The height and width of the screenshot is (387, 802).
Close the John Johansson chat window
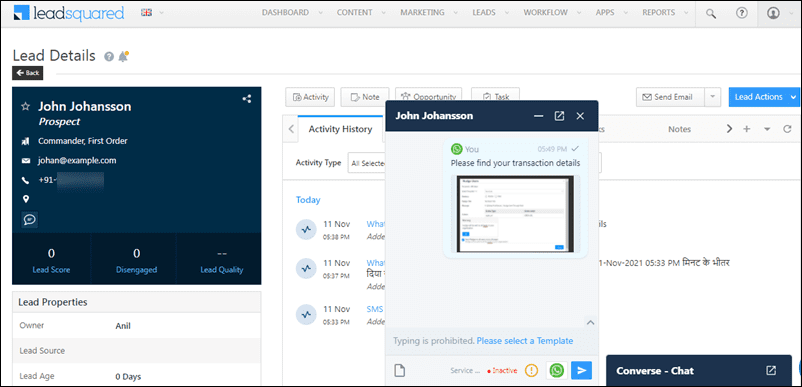[x=580, y=116]
